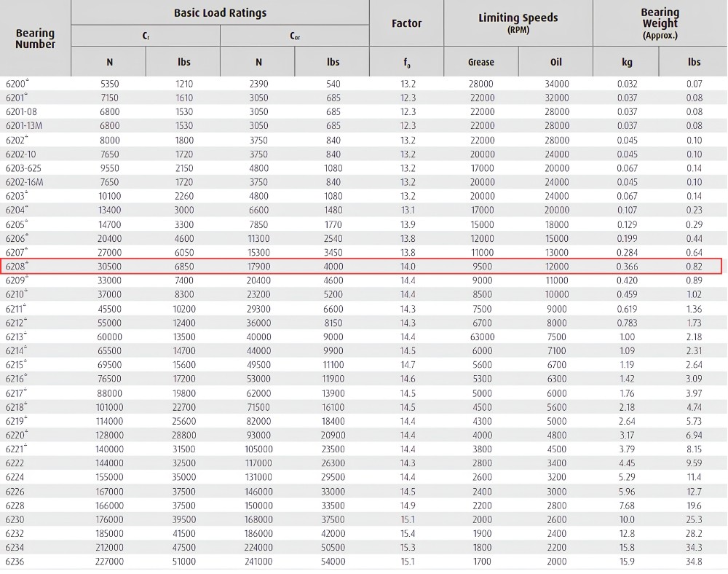Select bearing number 6222 cell
This screenshot has width=728, height=574.
(x=15, y=463)
